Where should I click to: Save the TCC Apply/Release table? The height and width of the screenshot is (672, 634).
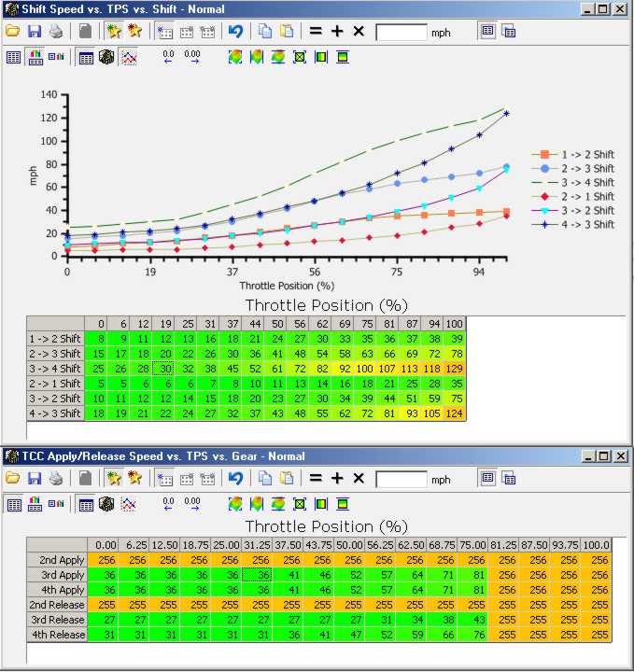click(x=35, y=479)
